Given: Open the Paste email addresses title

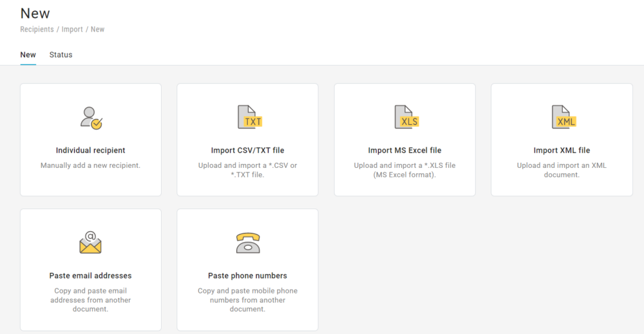Looking at the screenshot, I should click(91, 275).
